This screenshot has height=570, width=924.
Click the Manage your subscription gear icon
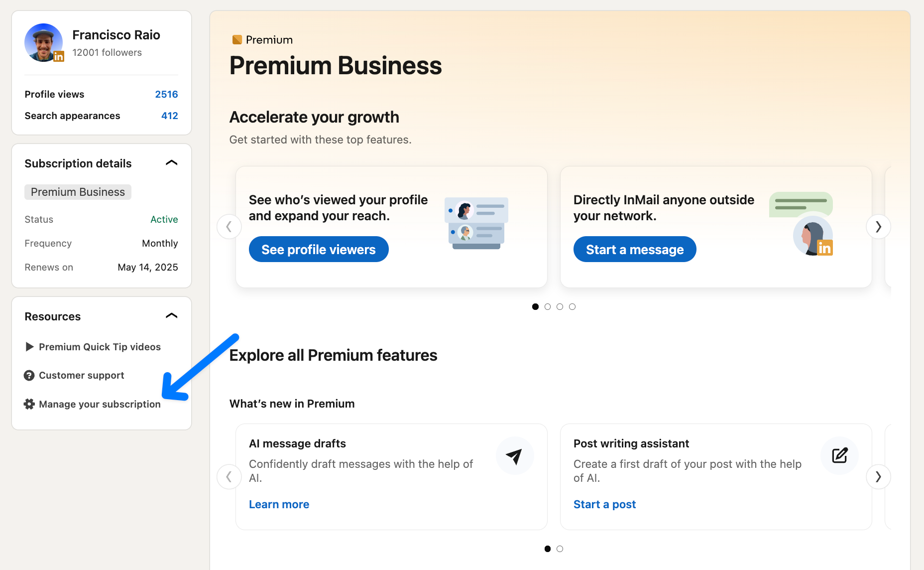coord(29,404)
